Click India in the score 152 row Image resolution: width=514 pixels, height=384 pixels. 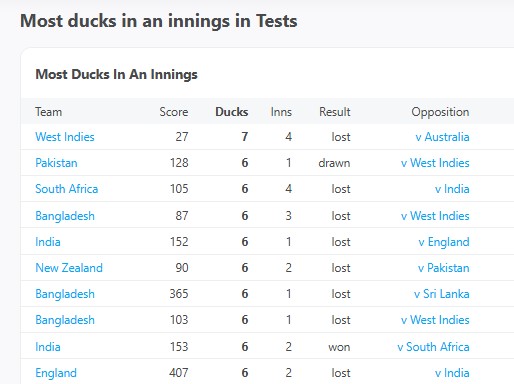pos(48,242)
